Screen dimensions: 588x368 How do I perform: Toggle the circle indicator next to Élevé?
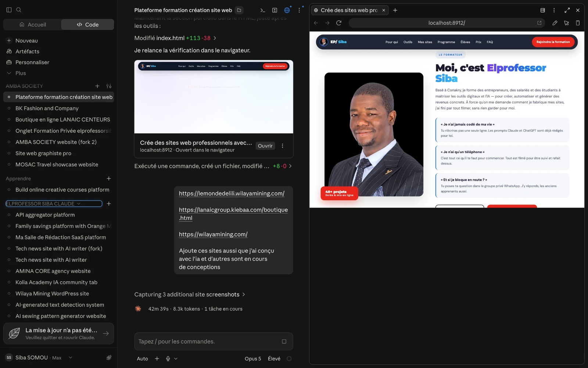coord(289,359)
